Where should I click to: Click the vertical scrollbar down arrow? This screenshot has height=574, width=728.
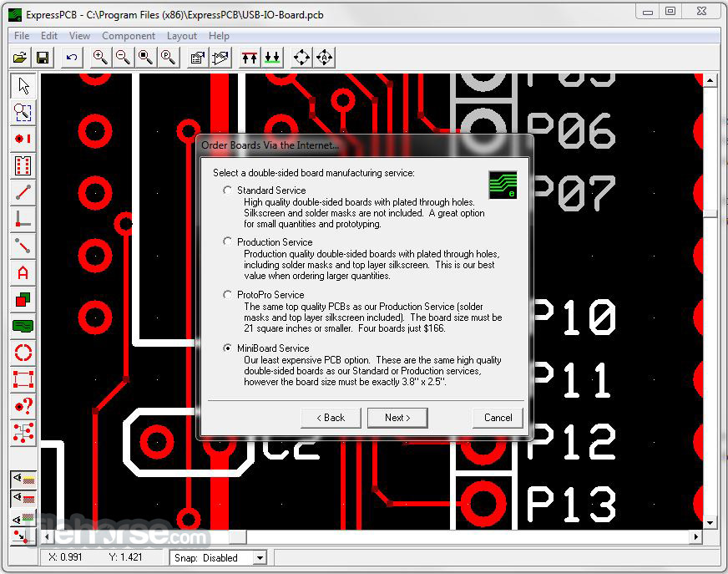[710, 523]
